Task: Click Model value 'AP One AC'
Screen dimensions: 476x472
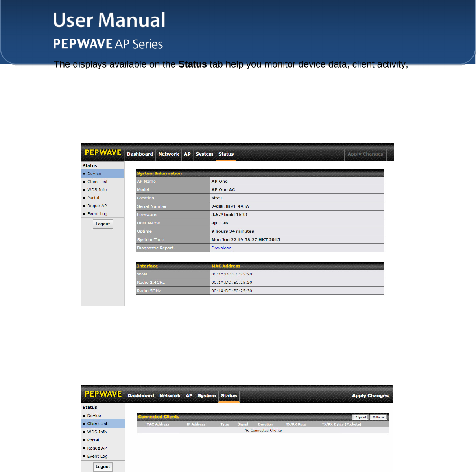Action: tap(223, 190)
